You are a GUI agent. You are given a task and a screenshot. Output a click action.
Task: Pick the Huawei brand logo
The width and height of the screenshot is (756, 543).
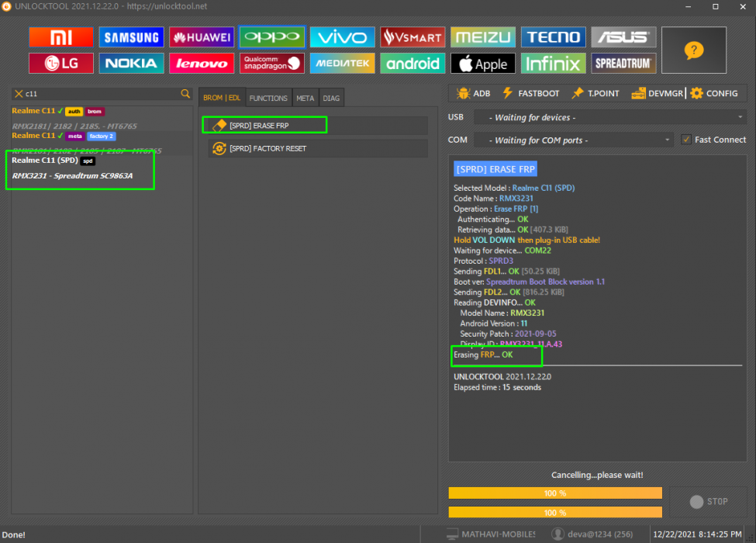click(202, 37)
